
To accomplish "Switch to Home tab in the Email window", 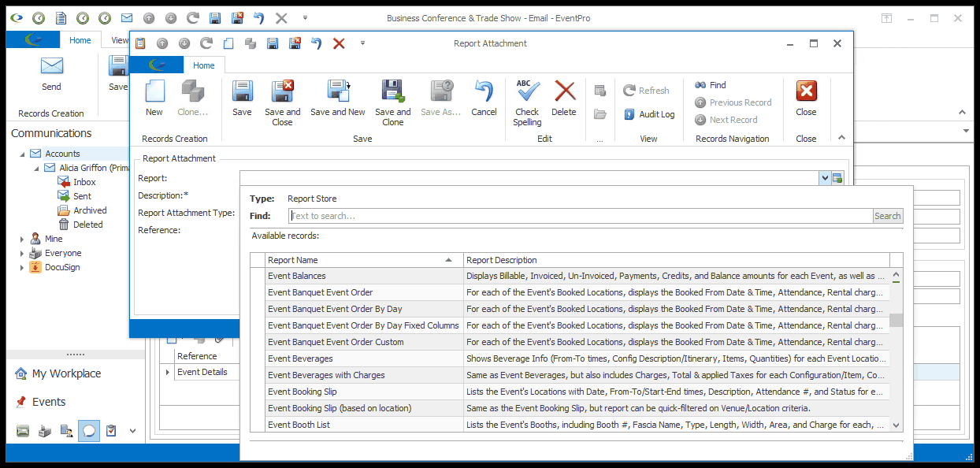I will (x=80, y=40).
